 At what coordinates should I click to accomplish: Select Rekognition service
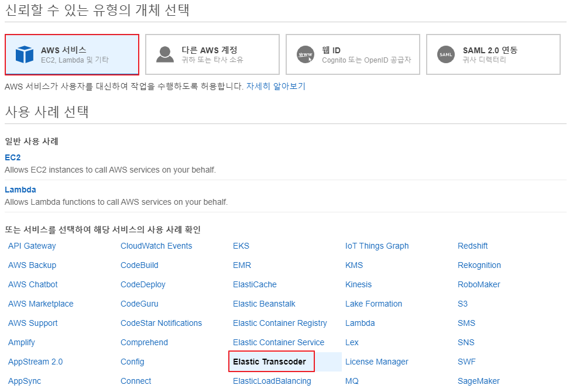[479, 265]
